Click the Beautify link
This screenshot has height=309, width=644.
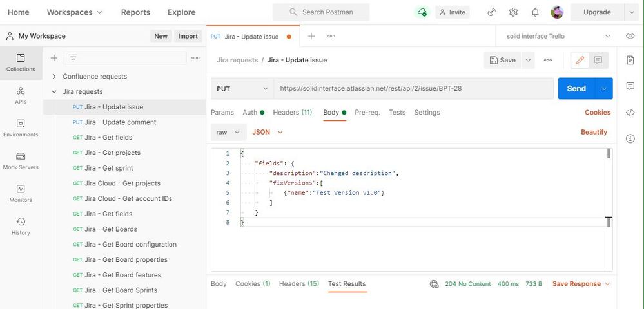pyautogui.click(x=594, y=132)
